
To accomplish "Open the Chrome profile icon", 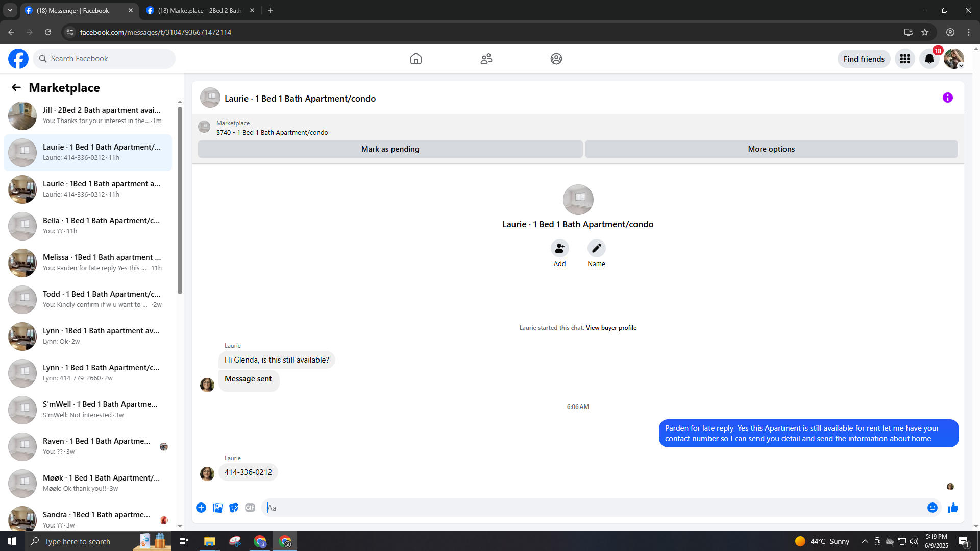I will point(950,32).
